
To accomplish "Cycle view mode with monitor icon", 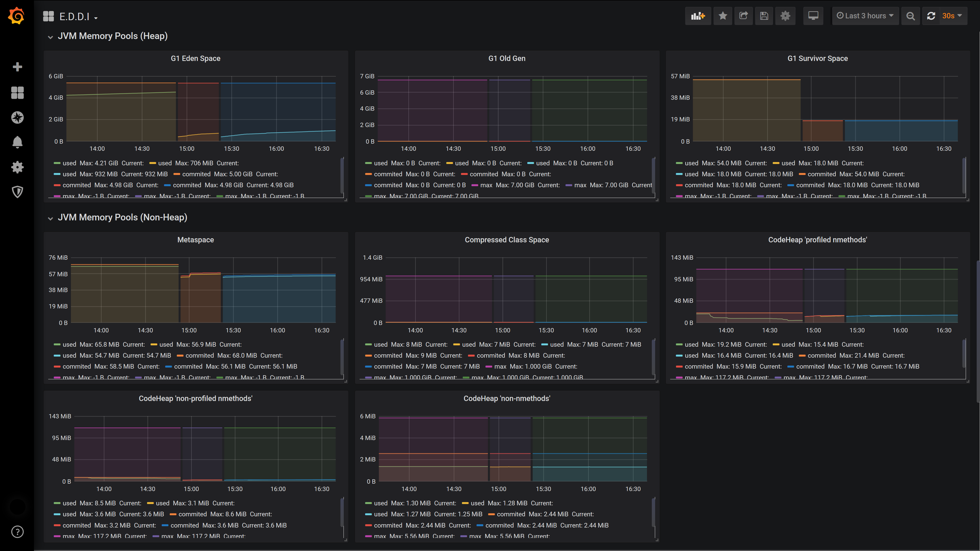I will coord(813,16).
